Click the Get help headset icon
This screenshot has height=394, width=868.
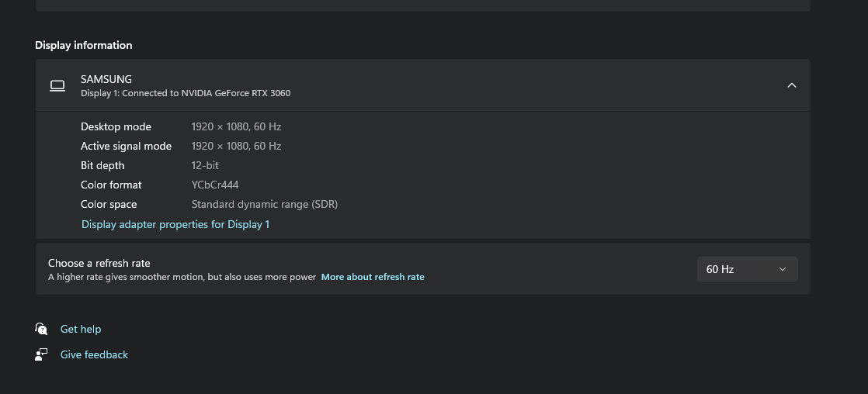tap(41, 329)
